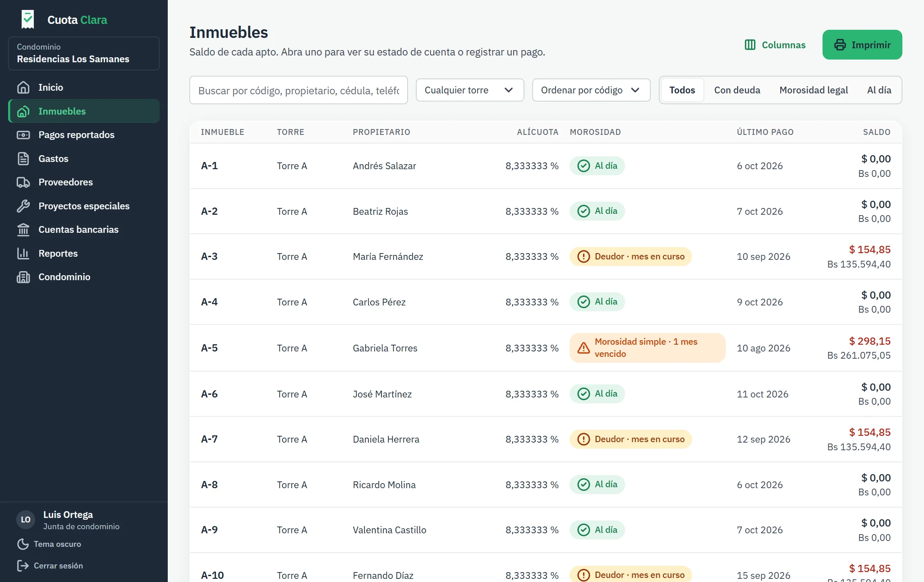
Task: Open the Columnas options label
Action: click(x=783, y=45)
